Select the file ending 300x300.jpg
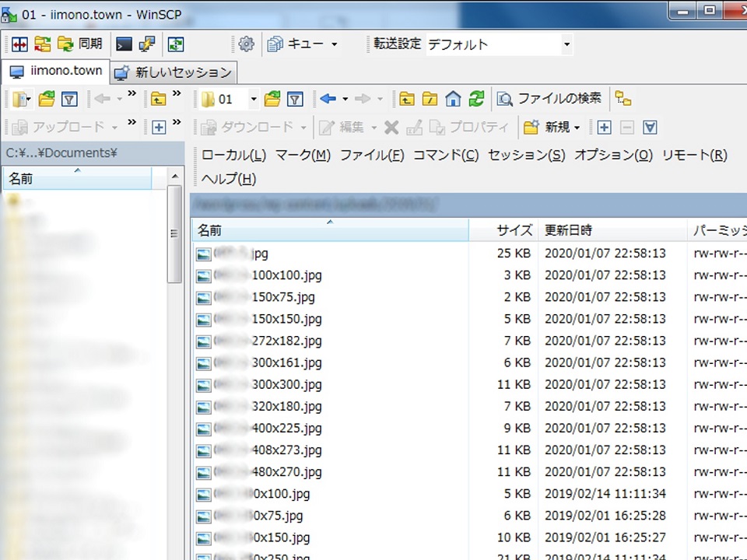The width and height of the screenshot is (747, 560). (x=286, y=384)
